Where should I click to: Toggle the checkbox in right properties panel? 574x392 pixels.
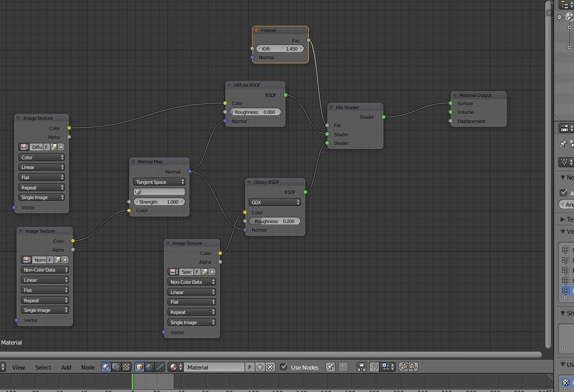click(564, 192)
